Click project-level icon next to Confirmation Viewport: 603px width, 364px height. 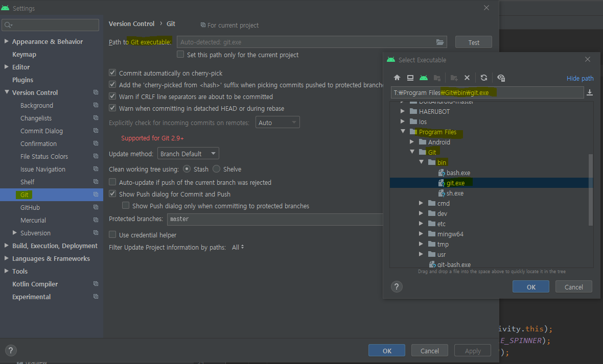[96, 143]
